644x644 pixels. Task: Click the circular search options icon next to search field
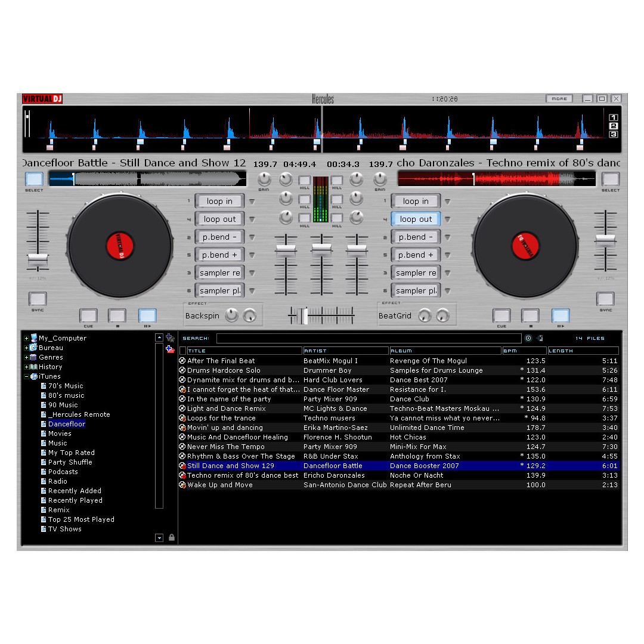click(528, 338)
